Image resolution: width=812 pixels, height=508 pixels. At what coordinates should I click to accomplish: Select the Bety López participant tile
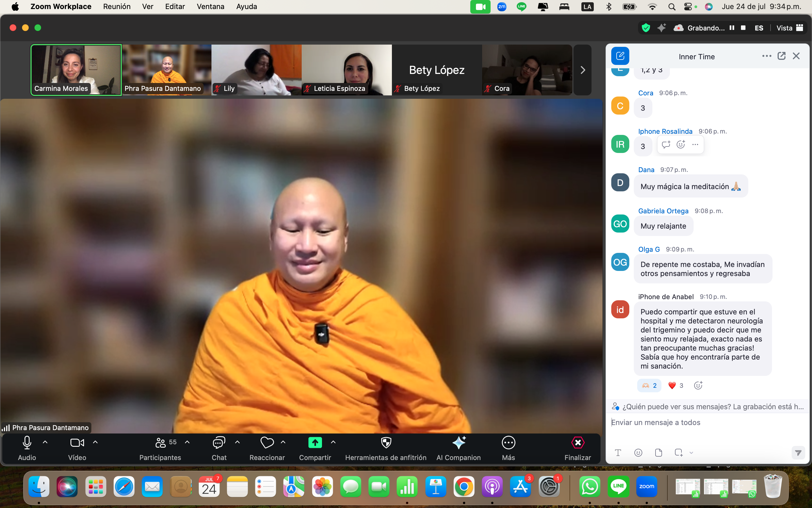tap(437, 70)
